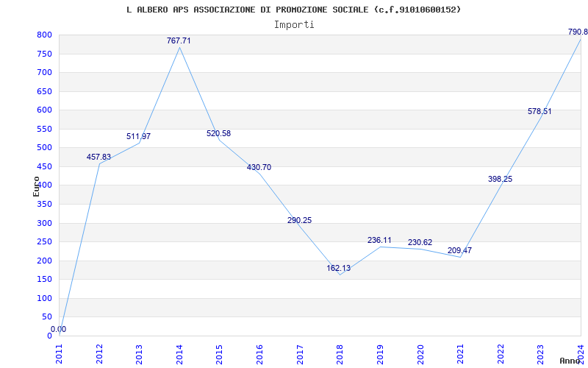Click the 2020 x-axis year label
This screenshot has width=588, height=368.
tap(420, 354)
